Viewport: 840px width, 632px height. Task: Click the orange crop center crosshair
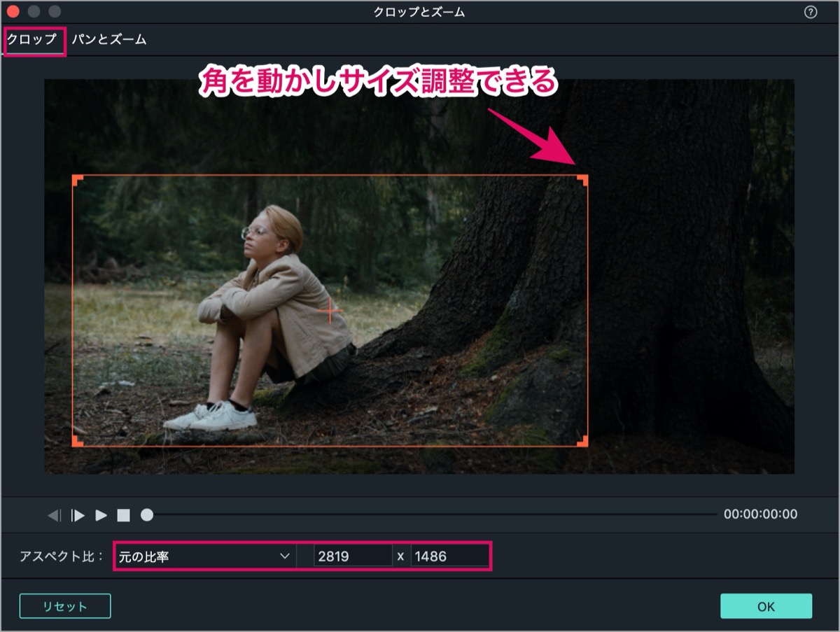coord(330,311)
